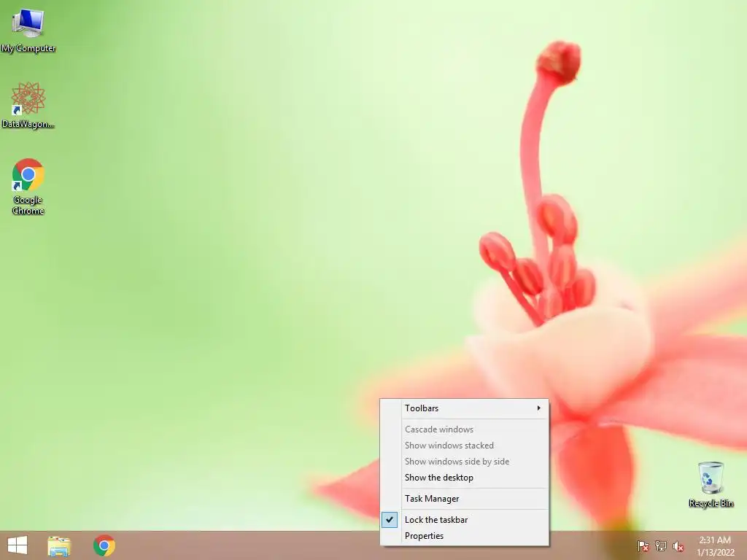
Task: Choose Show the desktop
Action: 464,478
